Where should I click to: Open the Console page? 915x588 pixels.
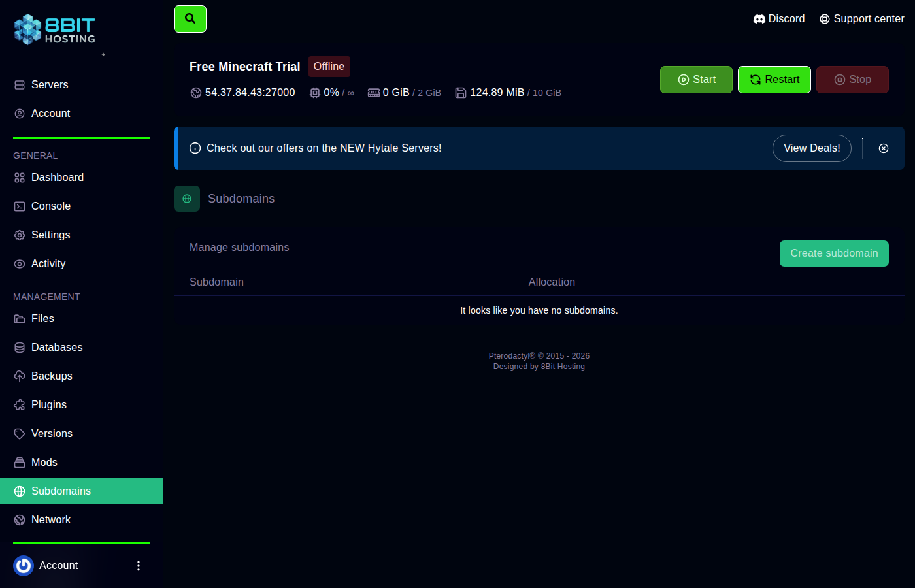(x=82, y=206)
